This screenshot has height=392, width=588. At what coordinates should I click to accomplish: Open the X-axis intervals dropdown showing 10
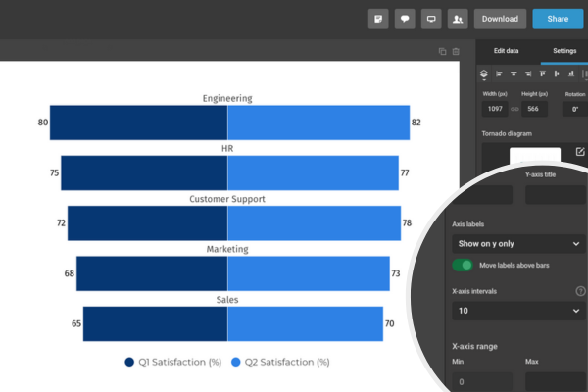click(518, 311)
